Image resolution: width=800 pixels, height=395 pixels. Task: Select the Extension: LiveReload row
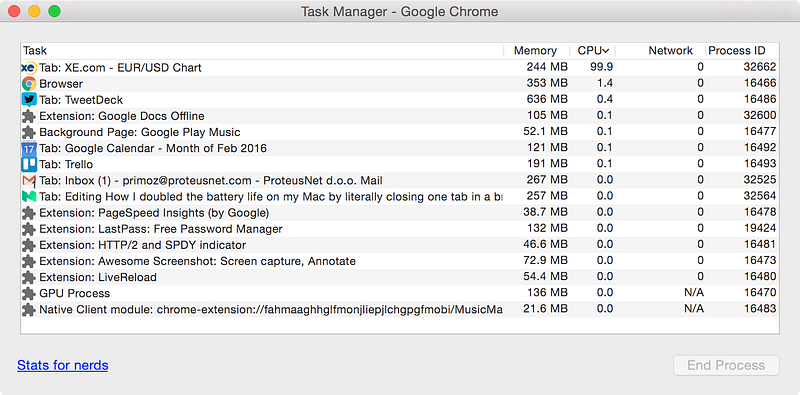pyautogui.click(x=399, y=278)
